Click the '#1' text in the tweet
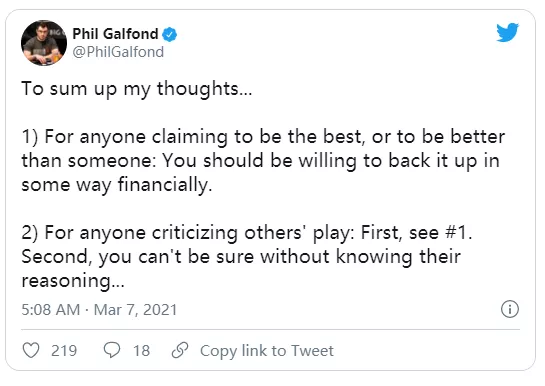Image resolution: width=545 pixels, height=386 pixels. [459, 232]
